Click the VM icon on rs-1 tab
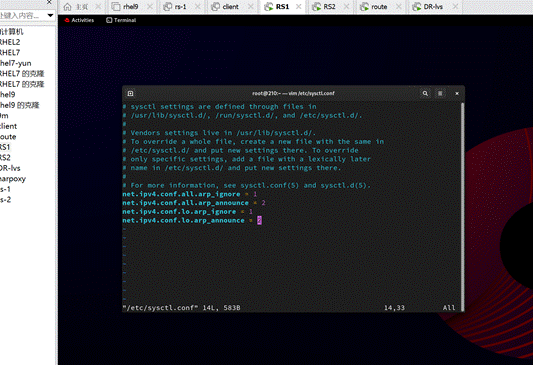The width and height of the screenshot is (533, 365). pos(168,6)
